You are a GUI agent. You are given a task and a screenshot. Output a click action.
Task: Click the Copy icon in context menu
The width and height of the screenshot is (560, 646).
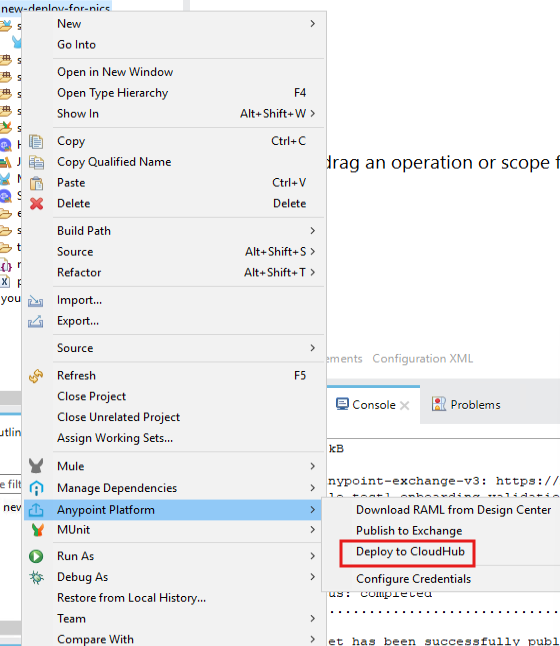point(36,141)
